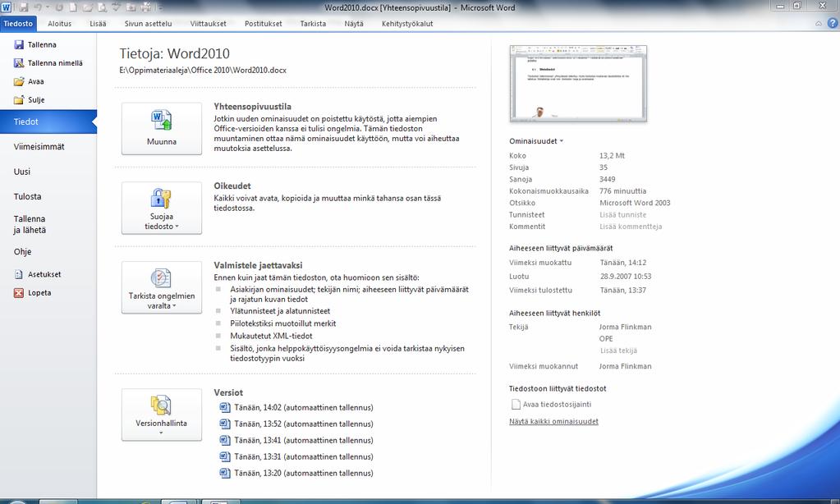Viewport: 840px width, 504px height.
Task: Click the Tallenna disk icon in sidebar
Action: (19, 45)
